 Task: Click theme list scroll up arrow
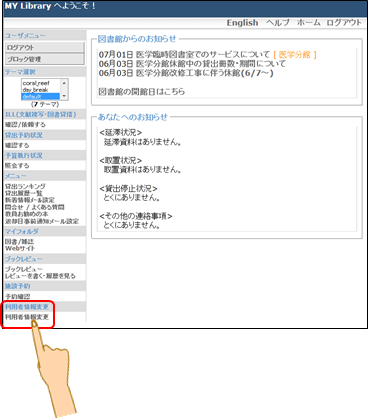point(64,83)
